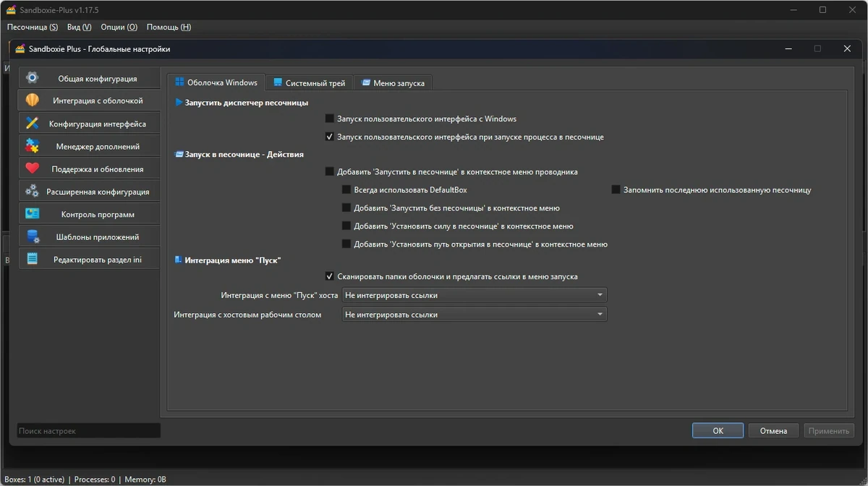
Task: Open Менеджер дополнений settings page
Action: tap(89, 146)
